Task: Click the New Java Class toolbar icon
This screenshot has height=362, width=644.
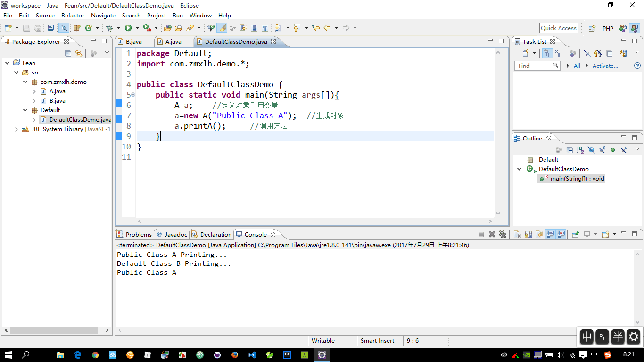Action: point(88,28)
